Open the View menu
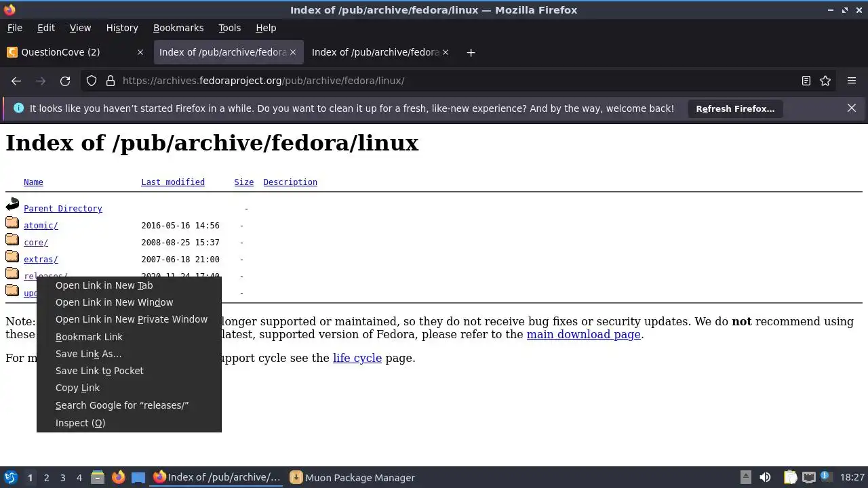 pyautogui.click(x=80, y=28)
